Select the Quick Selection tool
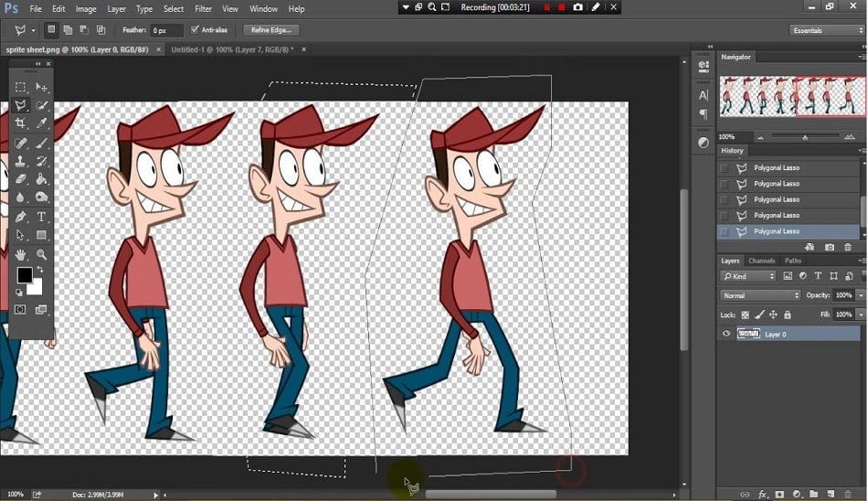 [x=41, y=105]
